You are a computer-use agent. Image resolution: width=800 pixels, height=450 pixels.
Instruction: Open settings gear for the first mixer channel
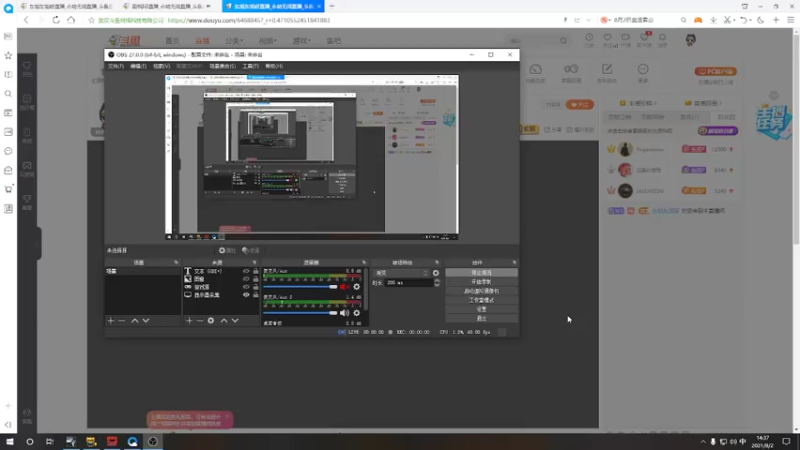357,287
